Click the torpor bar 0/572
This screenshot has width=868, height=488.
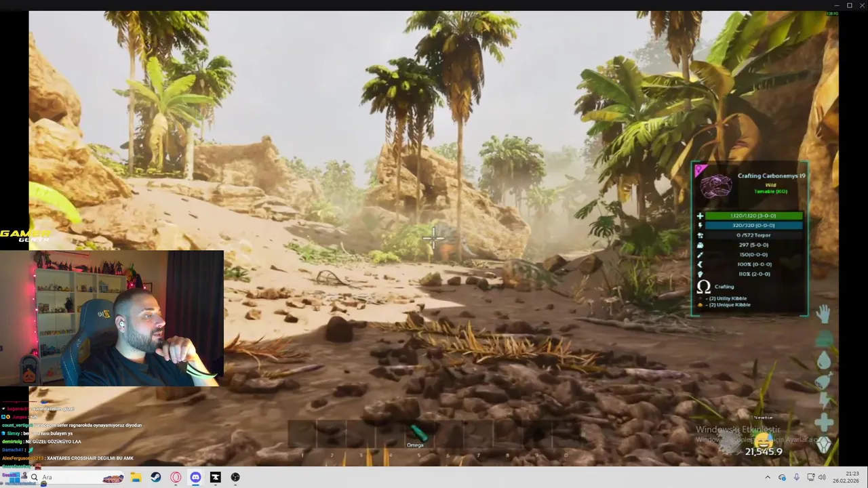click(x=753, y=235)
